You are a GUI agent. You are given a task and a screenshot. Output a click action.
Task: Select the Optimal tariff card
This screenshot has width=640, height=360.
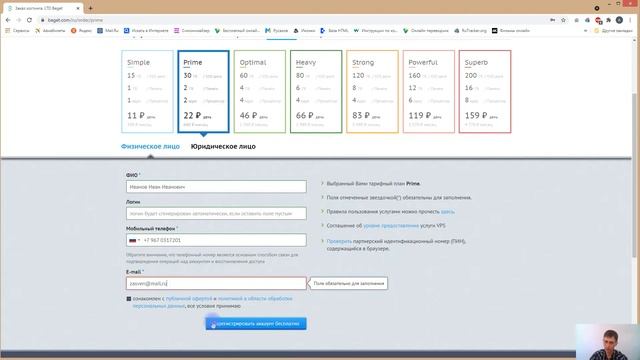(260, 91)
